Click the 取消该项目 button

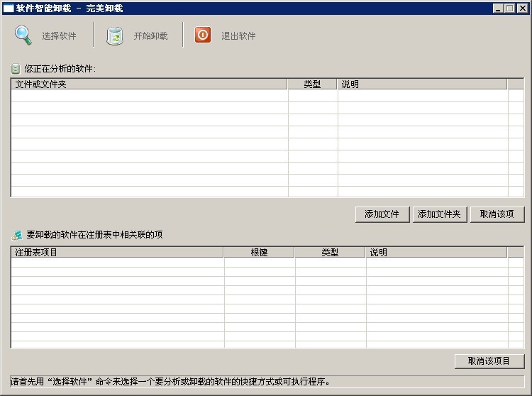tap(489, 361)
